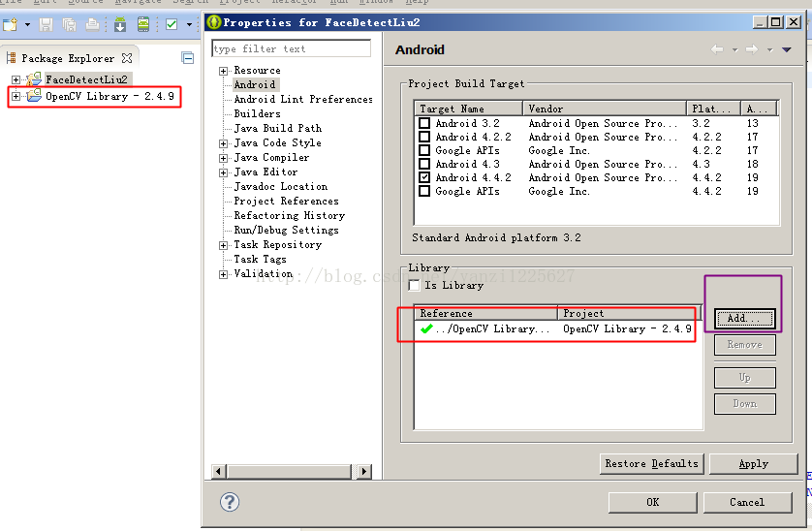The width and height of the screenshot is (812, 531).
Task: Click the Save All toolbar icon
Action: [x=69, y=24]
